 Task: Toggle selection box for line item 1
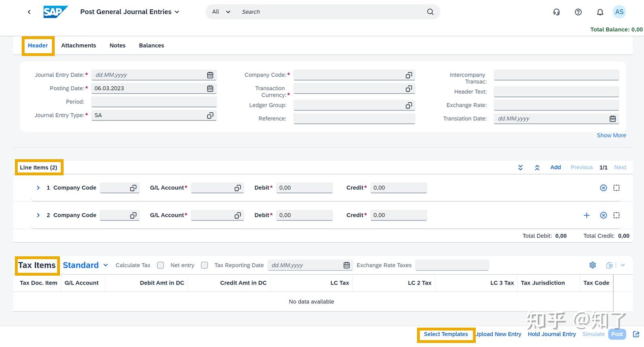pos(616,188)
